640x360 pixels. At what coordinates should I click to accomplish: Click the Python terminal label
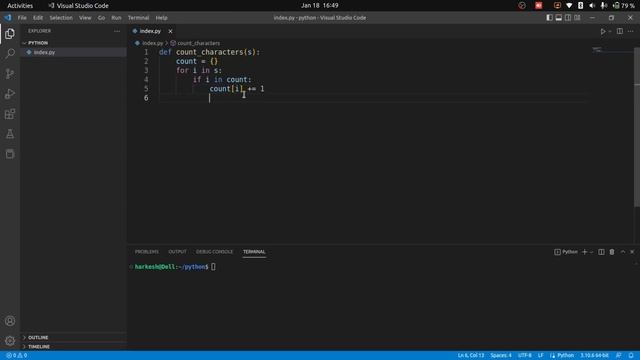pos(566,252)
